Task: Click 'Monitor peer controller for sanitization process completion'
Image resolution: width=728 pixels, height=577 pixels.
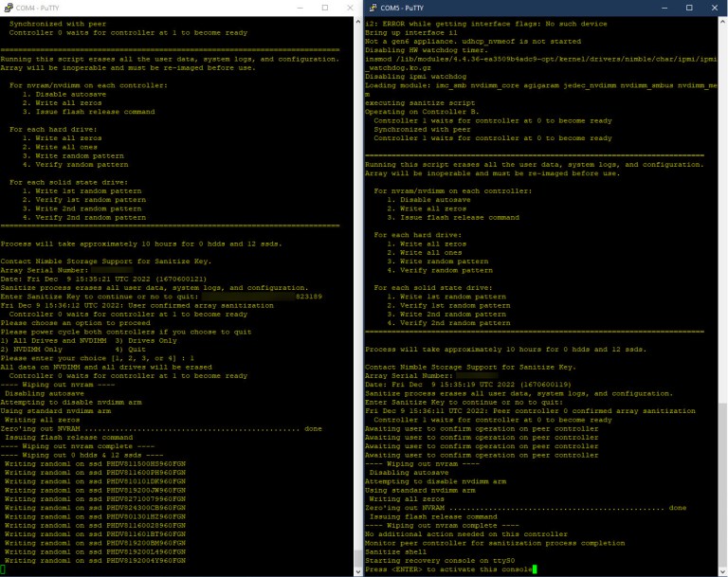Action: pyautogui.click(x=495, y=543)
